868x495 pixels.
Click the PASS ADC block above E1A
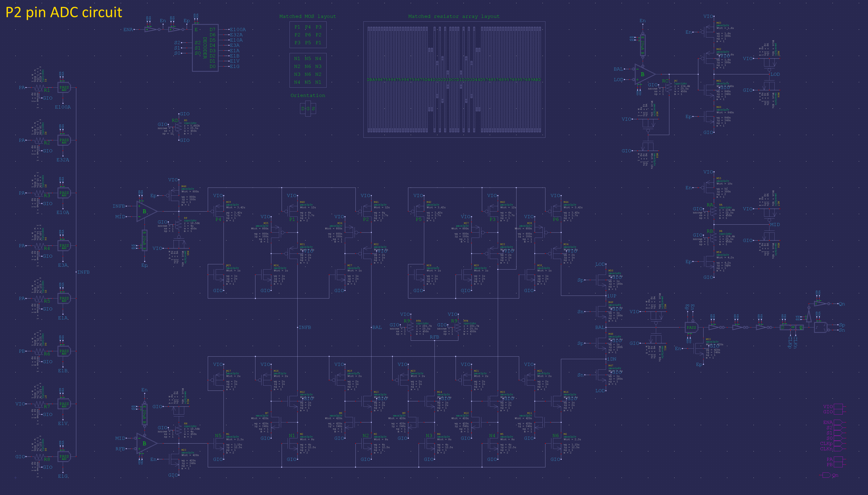[64, 298]
